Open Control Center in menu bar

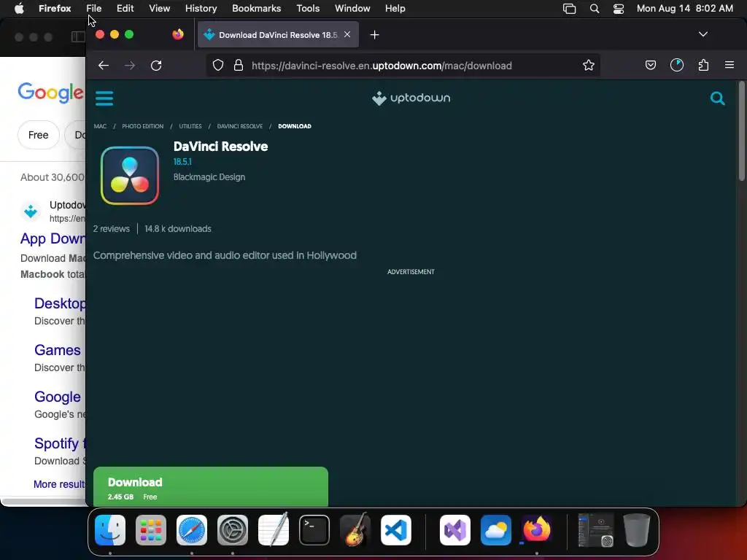619,9
